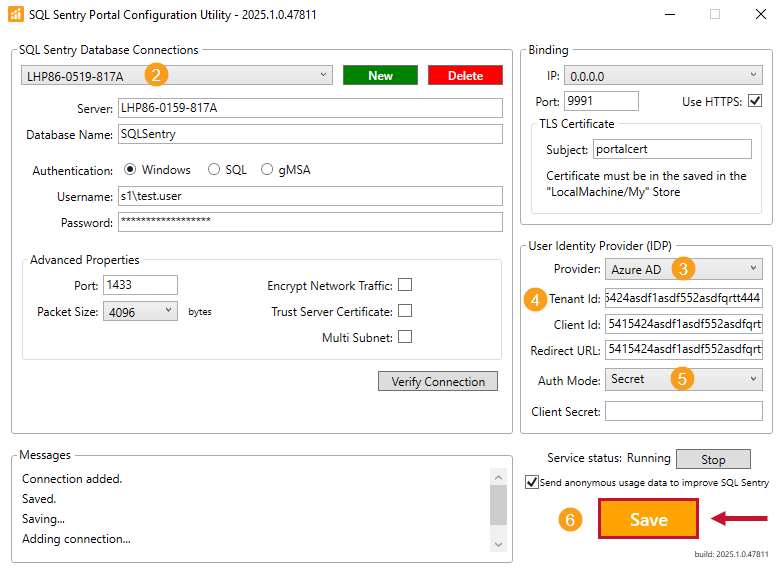Click the green New connection button
This screenshot has height=574, width=784.
[x=380, y=76]
